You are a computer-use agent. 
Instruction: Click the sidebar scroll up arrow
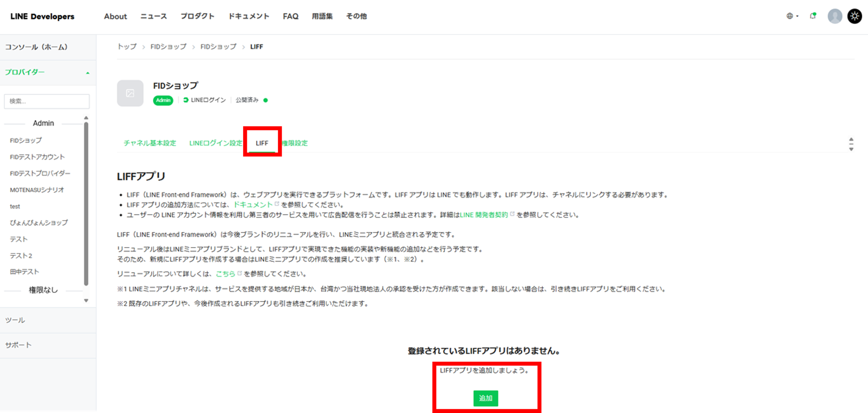86,118
